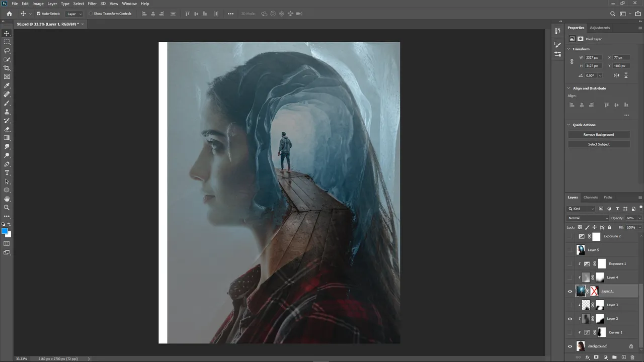The height and width of the screenshot is (362, 644).
Task: Collapse the Align and Distribute section
Action: pos(569,88)
